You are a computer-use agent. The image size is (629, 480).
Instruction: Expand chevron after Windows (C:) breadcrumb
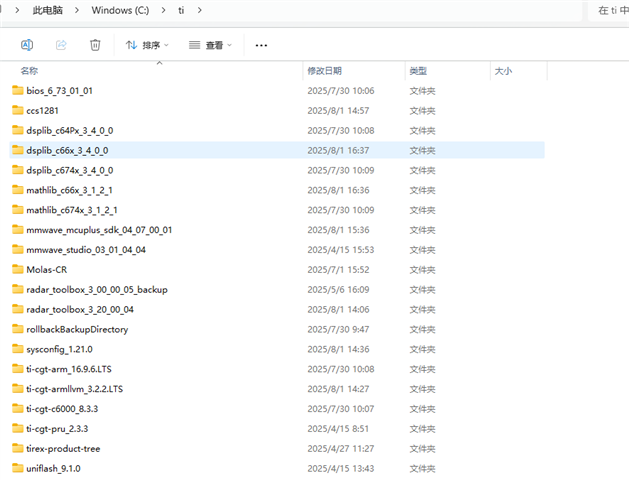tap(163, 10)
